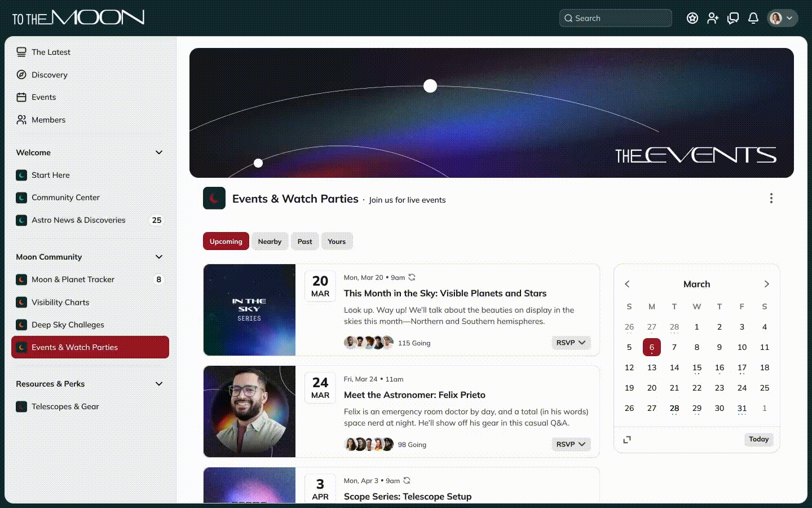Open the three-dot options menu
This screenshot has width=812, height=508.
coord(771,198)
